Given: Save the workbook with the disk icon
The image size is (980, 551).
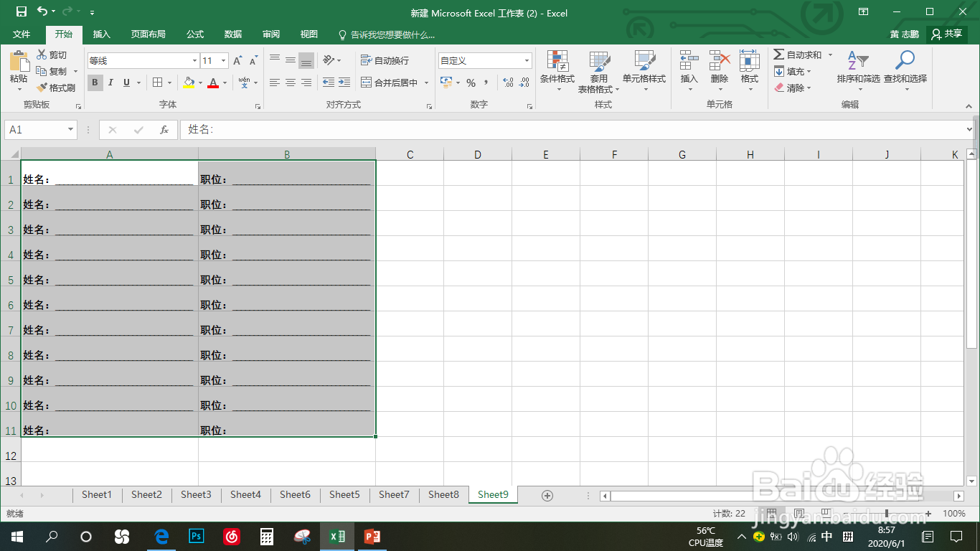Looking at the screenshot, I should tap(22, 11).
